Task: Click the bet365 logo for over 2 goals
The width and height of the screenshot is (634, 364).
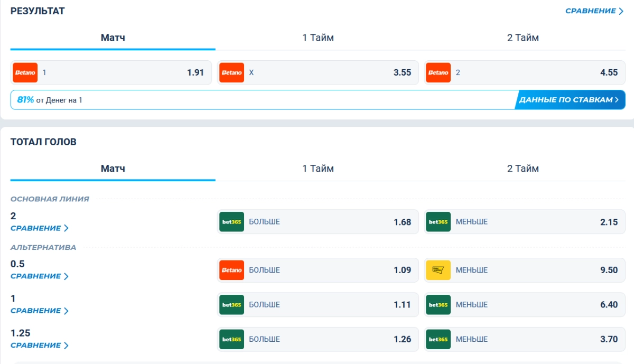Action: [x=231, y=222]
